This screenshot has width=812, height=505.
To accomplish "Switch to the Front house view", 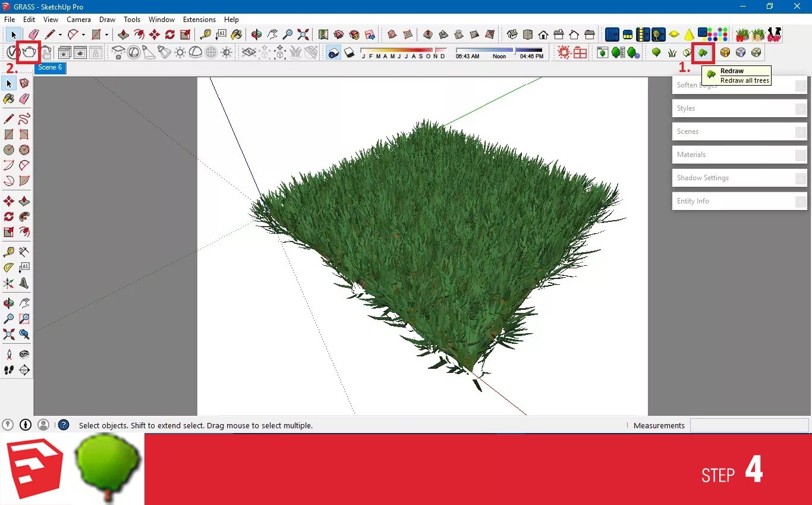I will click(x=543, y=34).
